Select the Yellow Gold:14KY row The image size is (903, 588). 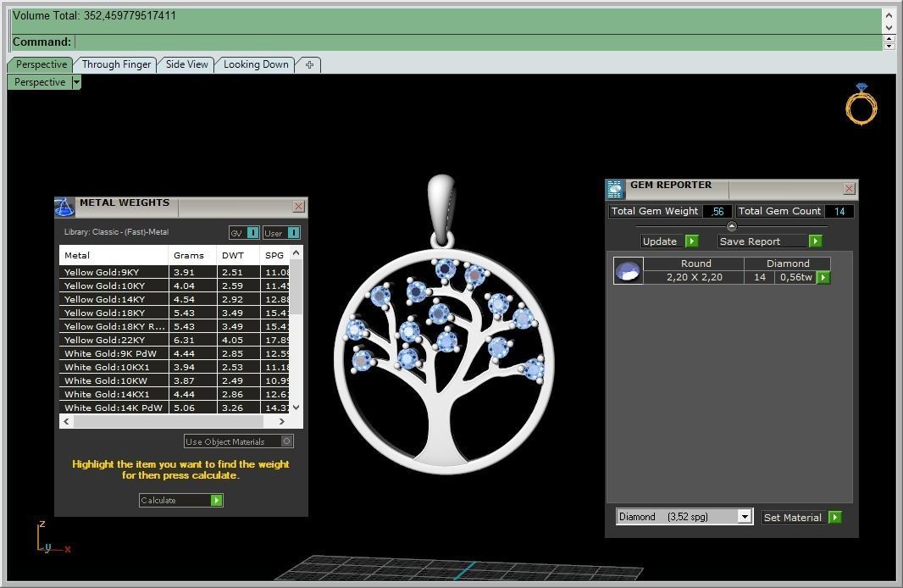(x=175, y=299)
